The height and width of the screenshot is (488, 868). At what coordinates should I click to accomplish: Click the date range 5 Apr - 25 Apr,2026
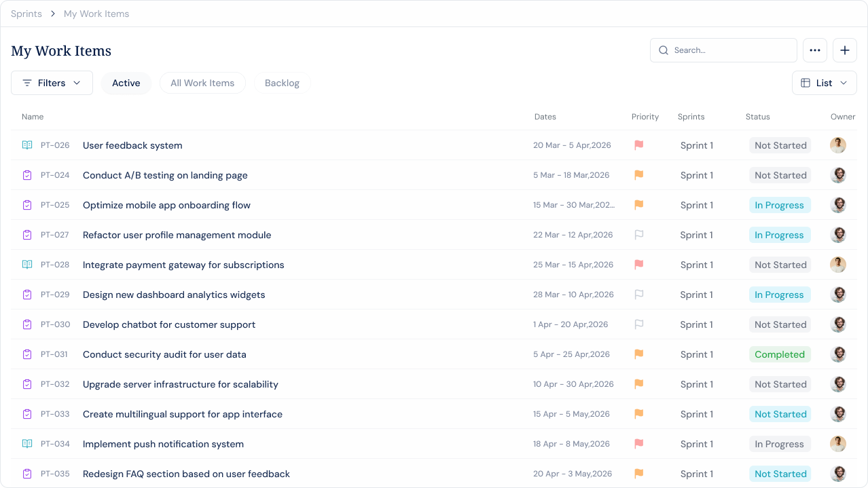[572, 354]
